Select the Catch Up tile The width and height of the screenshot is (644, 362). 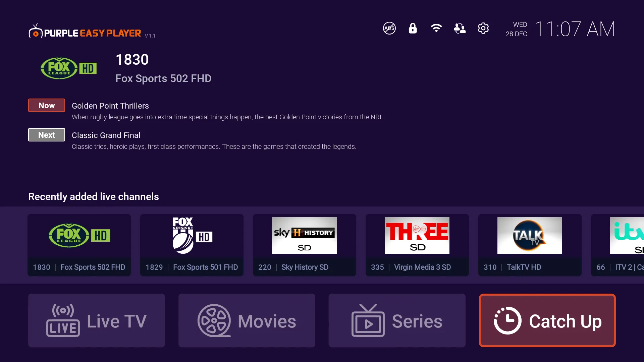tap(547, 320)
